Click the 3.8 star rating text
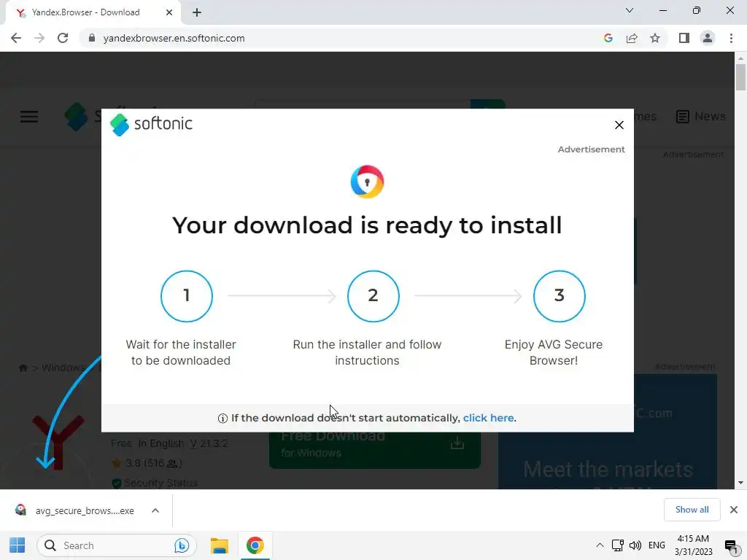This screenshot has height=560, width=747. coord(153,463)
